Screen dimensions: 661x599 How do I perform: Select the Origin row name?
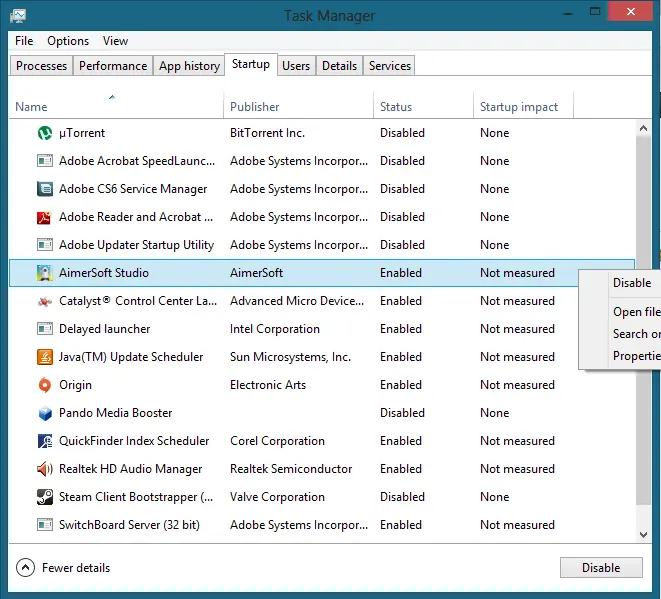pyautogui.click(x=75, y=385)
